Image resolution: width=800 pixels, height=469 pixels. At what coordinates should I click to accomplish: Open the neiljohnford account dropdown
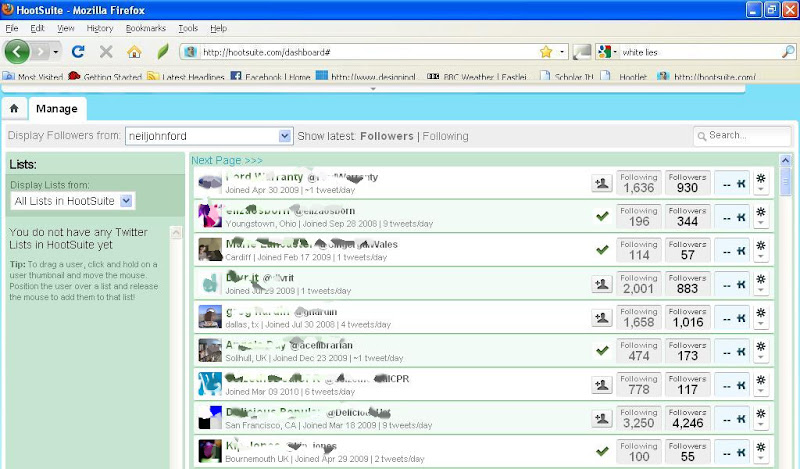pos(209,136)
